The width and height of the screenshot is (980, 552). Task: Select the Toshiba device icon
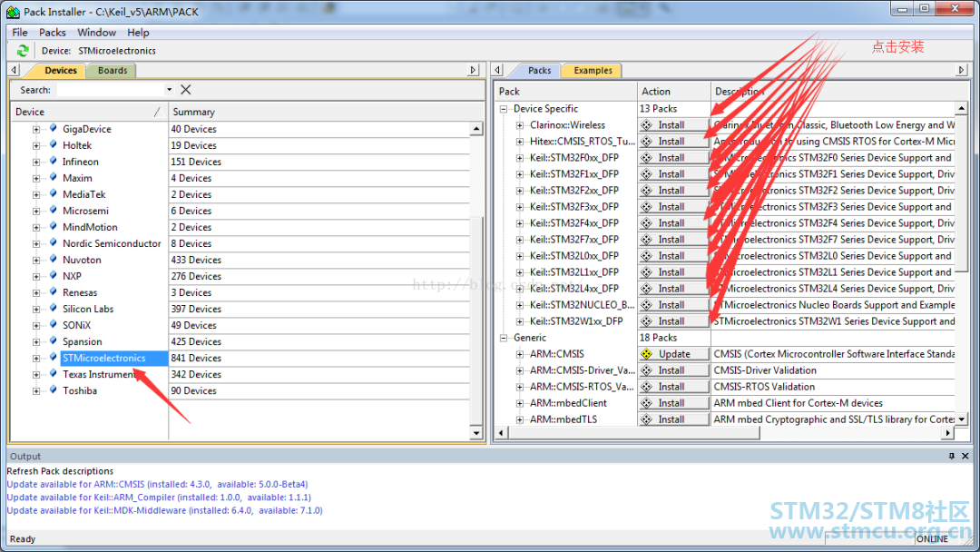point(54,390)
